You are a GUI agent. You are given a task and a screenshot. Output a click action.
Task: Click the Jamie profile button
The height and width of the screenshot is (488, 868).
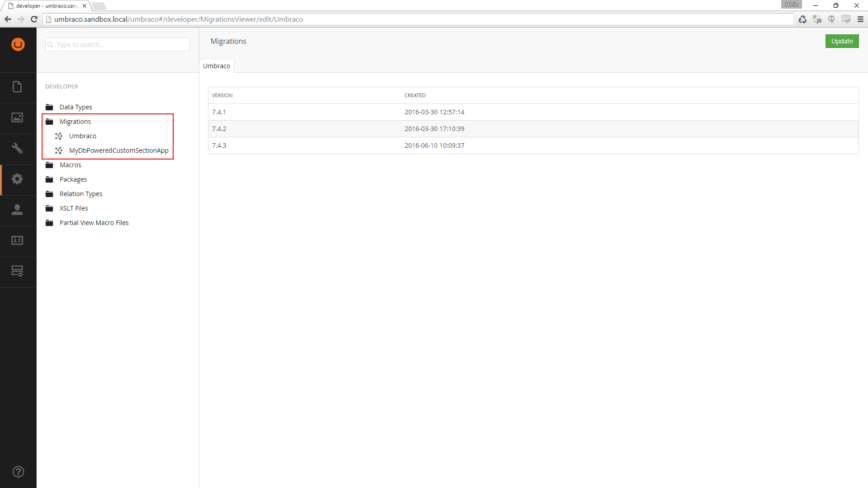pos(791,5)
